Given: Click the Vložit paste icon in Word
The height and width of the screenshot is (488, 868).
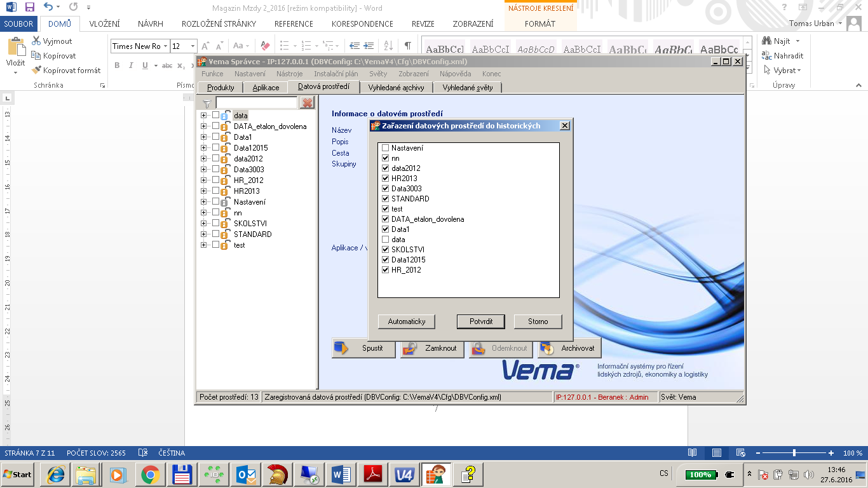Looking at the screenshot, I should pyautogui.click(x=15, y=47).
